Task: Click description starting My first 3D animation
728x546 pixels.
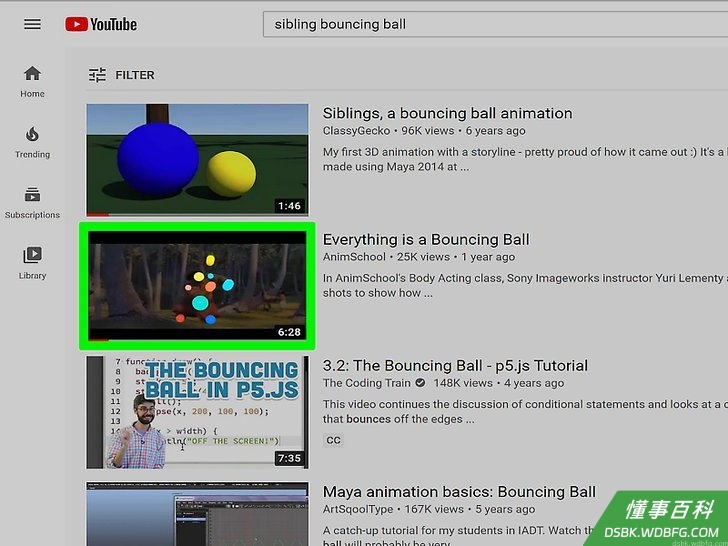Action: tap(525, 159)
